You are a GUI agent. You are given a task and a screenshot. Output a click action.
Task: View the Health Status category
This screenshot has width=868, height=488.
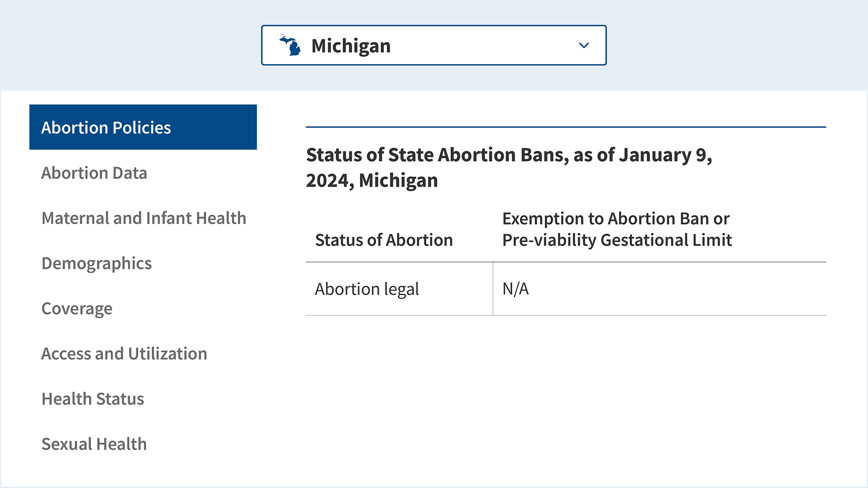coord(93,399)
